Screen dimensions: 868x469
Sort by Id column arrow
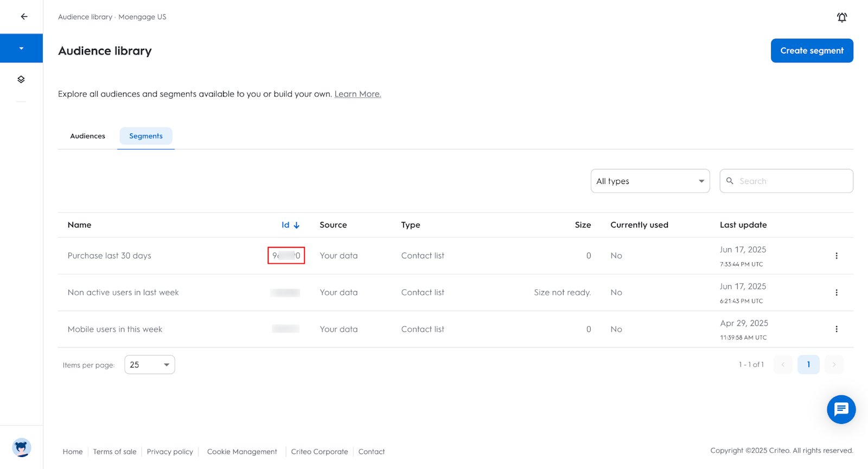click(x=297, y=225)
